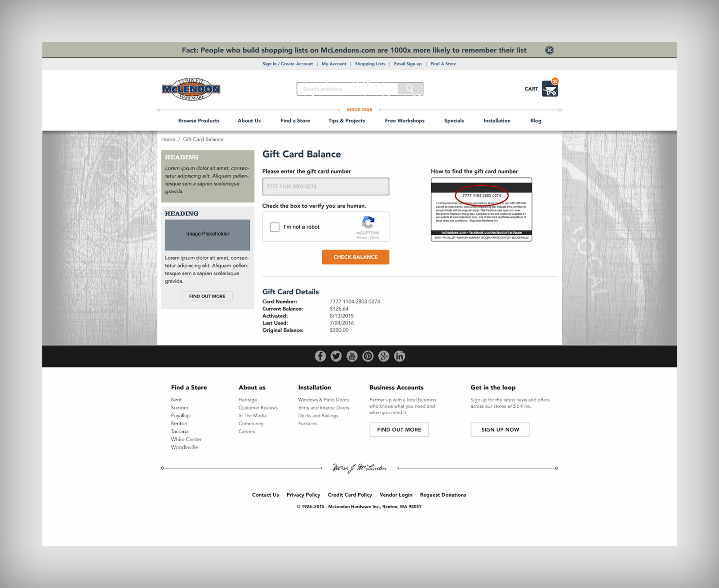Select Original Balance value $300.00
The width and height of the screenshot is (719, 588).
pos(339,330)
